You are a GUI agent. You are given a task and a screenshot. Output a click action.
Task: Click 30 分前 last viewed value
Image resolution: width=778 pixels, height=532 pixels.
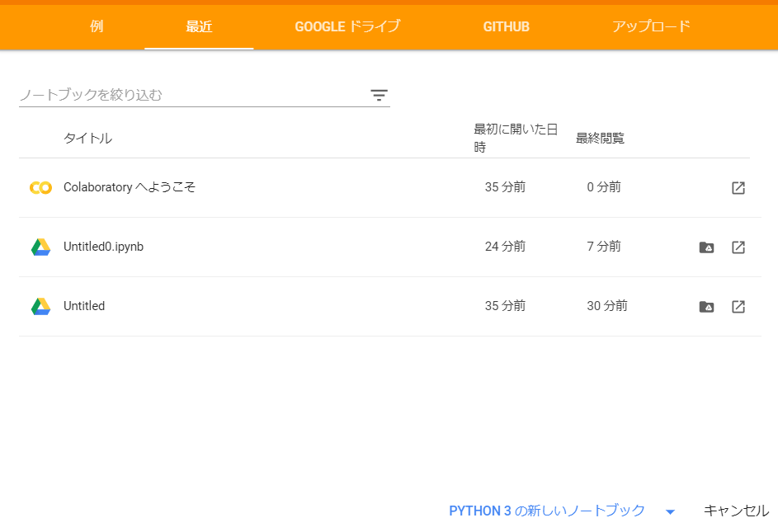click(x=607, y=306)
